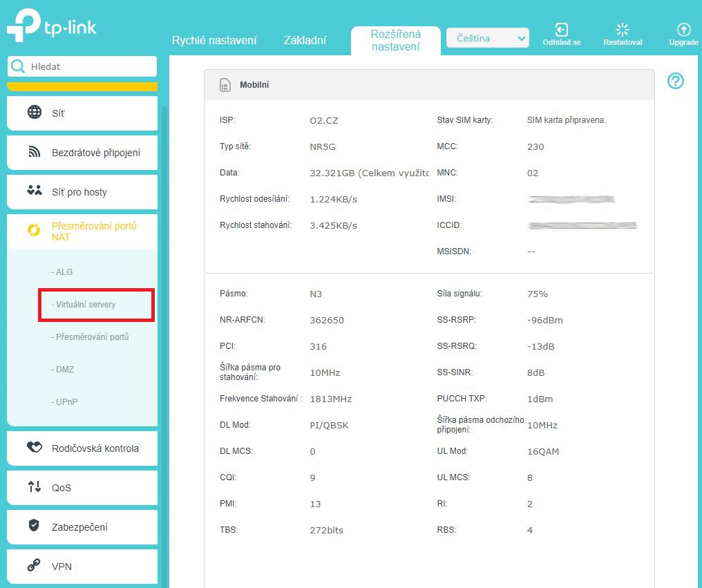Screen dimensions: 702x588
Task: Click the help question mark icon
Action: [675, 82]
